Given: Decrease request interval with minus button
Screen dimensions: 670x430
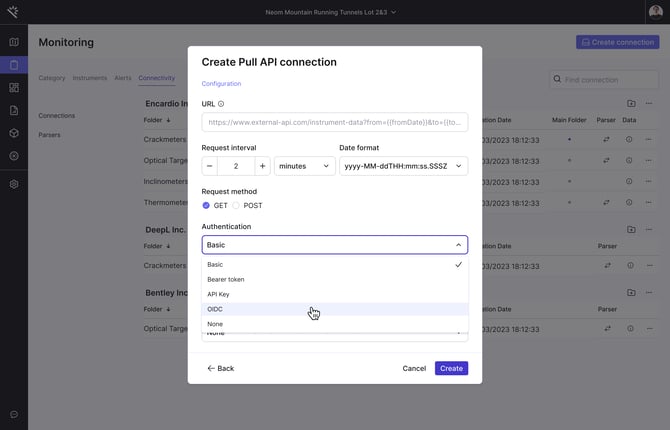Looking at the screenshot, I should 209,166.
